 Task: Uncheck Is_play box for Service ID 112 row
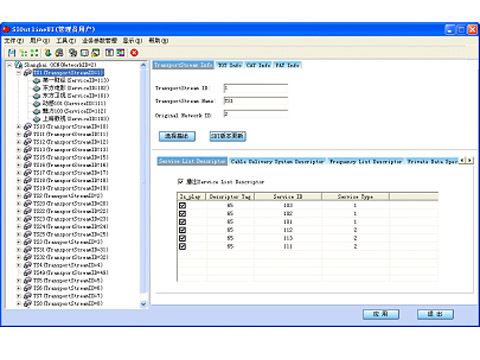point(182,230)
